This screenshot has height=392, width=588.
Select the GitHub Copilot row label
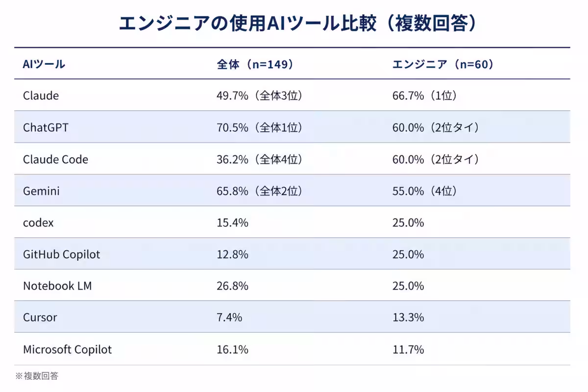(61, 254)
